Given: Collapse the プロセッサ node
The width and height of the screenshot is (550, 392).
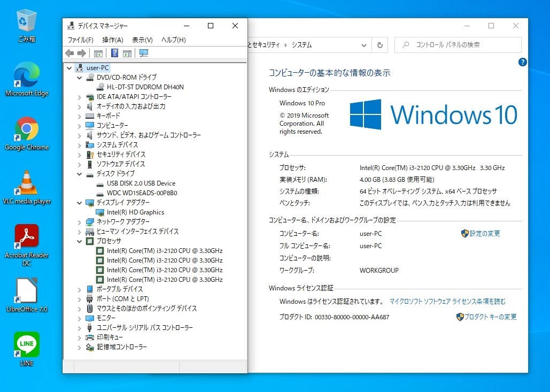Looking at the screenshot, I should pyautogui.click(x=79, y=241).
